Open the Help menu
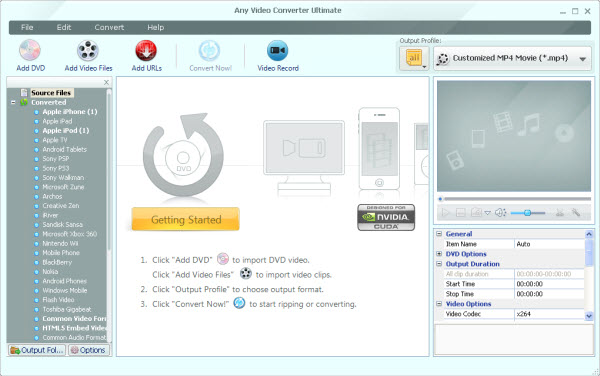 point(155,27)
